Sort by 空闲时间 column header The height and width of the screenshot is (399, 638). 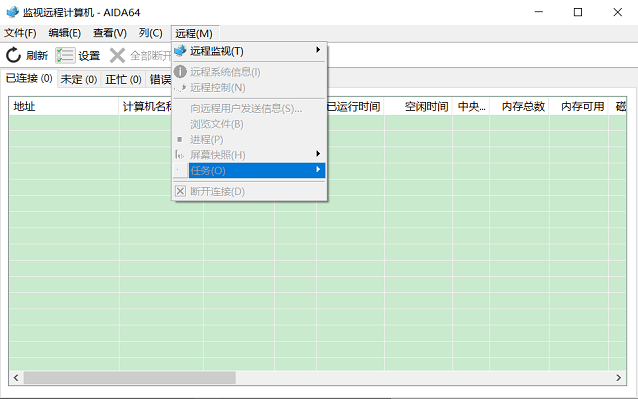coord(418,107)
